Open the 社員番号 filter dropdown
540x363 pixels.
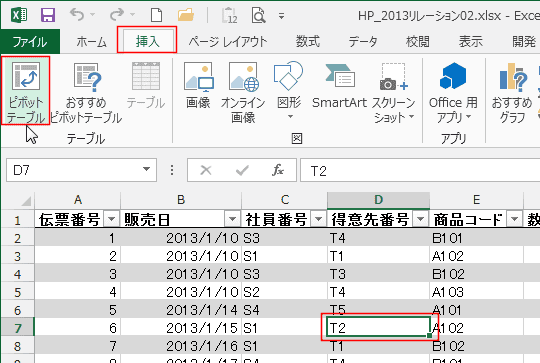click(318, 219)
